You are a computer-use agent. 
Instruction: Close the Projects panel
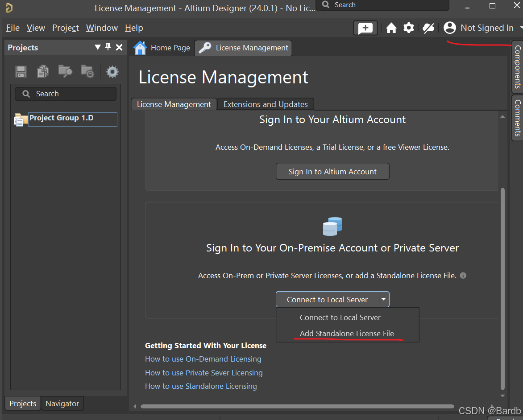coord(119,47)
